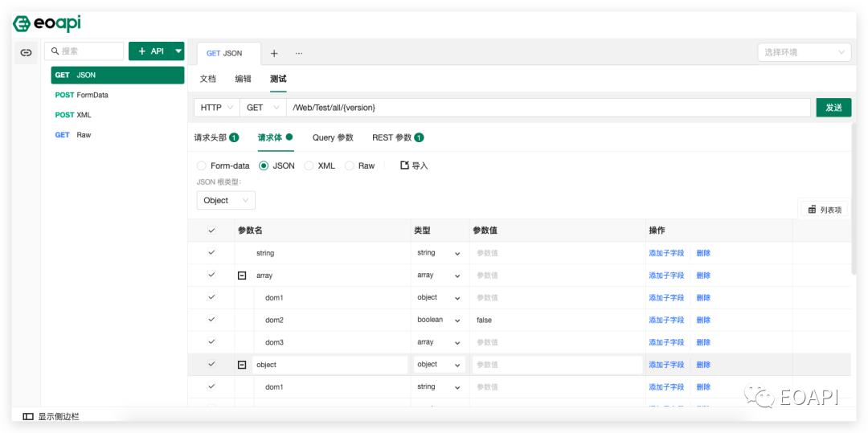Uncheck the string row checkbox
This screenshot has height=433, width=868.
[211, 252]
